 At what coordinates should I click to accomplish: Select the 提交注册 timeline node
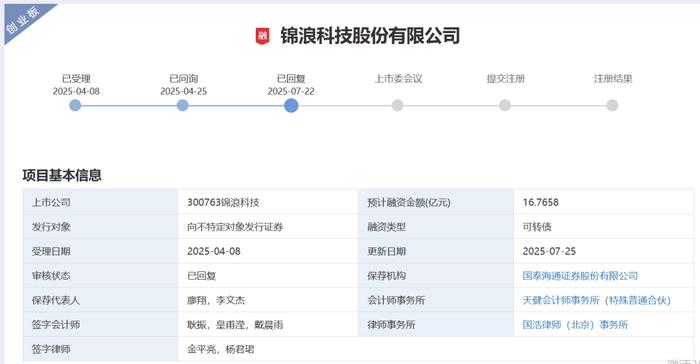click(x=505, y=105)
